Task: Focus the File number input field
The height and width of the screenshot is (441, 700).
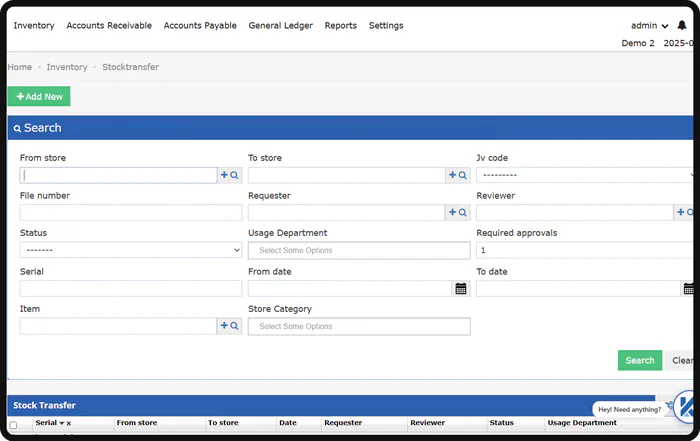Action: click(x=131, y=212)
